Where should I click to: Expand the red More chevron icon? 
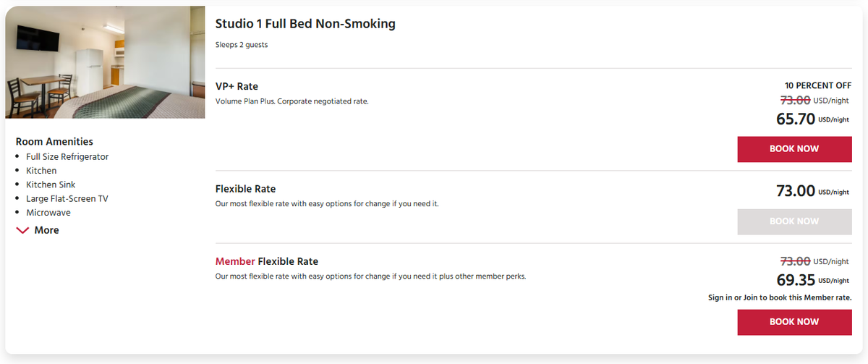point(23,230)
